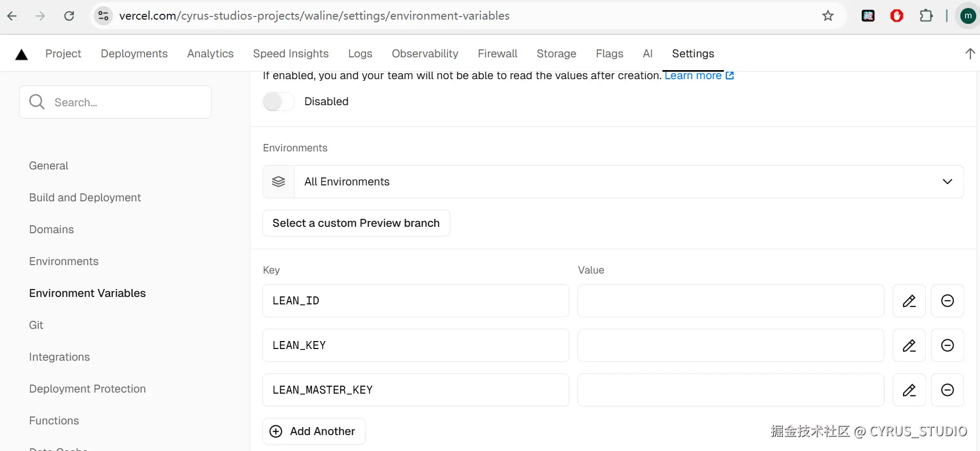Viewport: 980px width, 451px height.
Task: Bookmark this page with the star icon
Action: coord(828,16)
